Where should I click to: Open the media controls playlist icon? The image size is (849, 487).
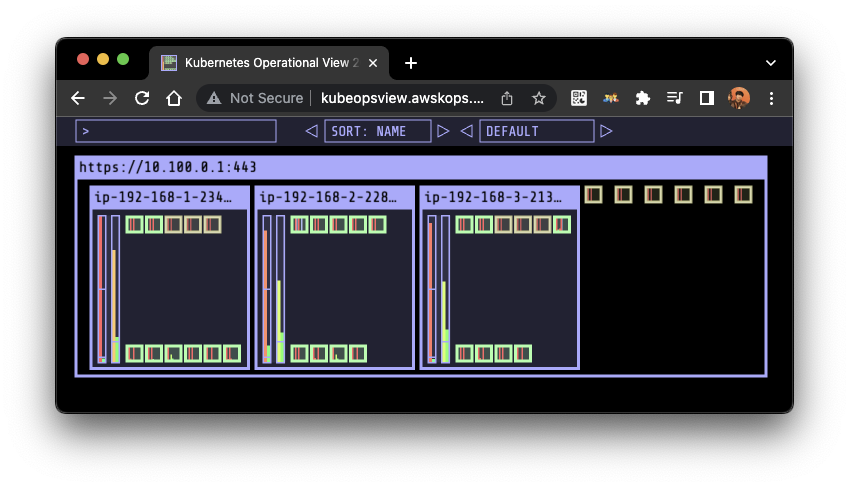pos(675,98)
